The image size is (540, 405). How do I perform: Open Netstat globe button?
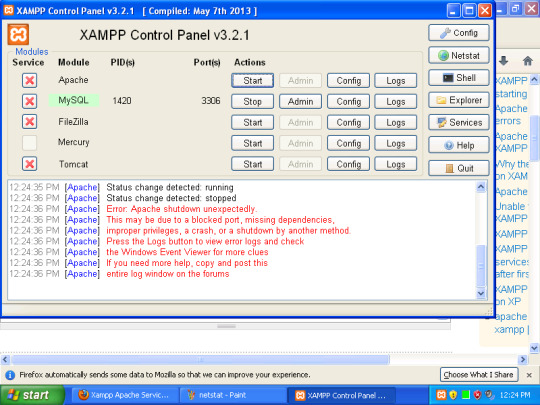coord(459,55)
